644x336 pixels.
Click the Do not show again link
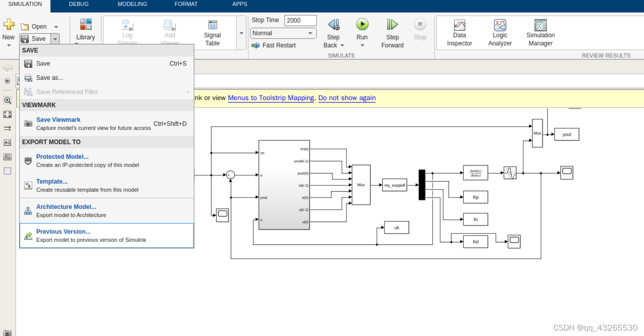pyautogui.click(x=347, y=98)
